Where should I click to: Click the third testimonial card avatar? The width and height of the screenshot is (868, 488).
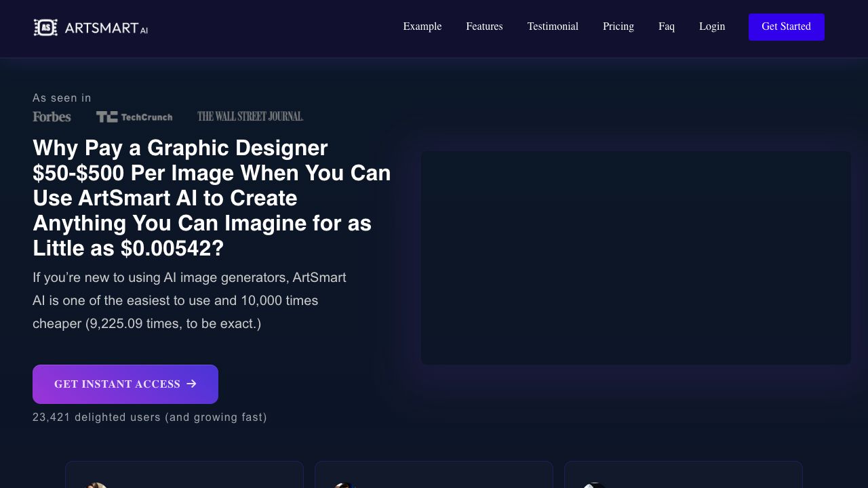point(594,485)
